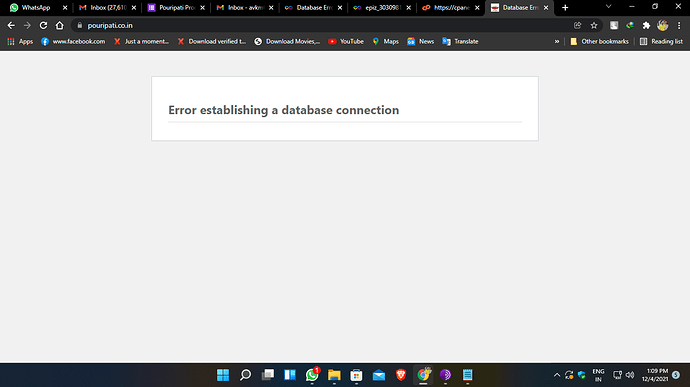690x387 pixels.
Task: Reload the pouripati.co.in page
Action: (43, 26)
